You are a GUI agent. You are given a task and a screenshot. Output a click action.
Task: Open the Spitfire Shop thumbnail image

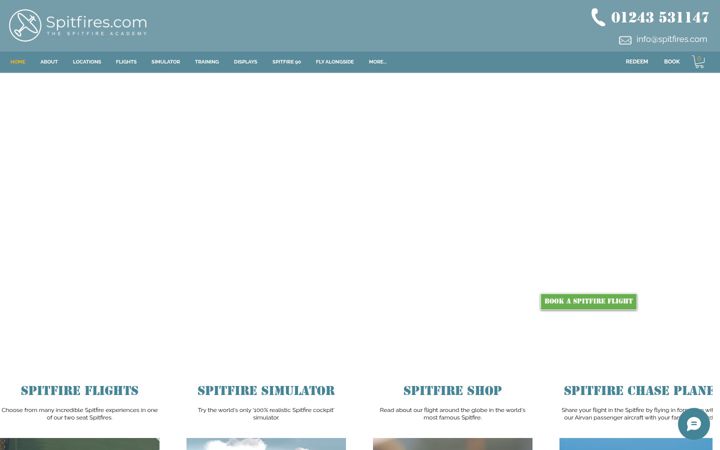tap(452, 444)
